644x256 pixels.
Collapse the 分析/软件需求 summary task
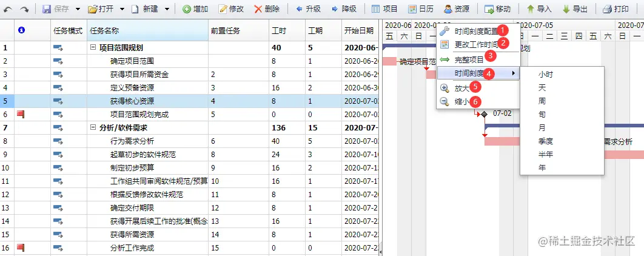click(x=93, y=128)
